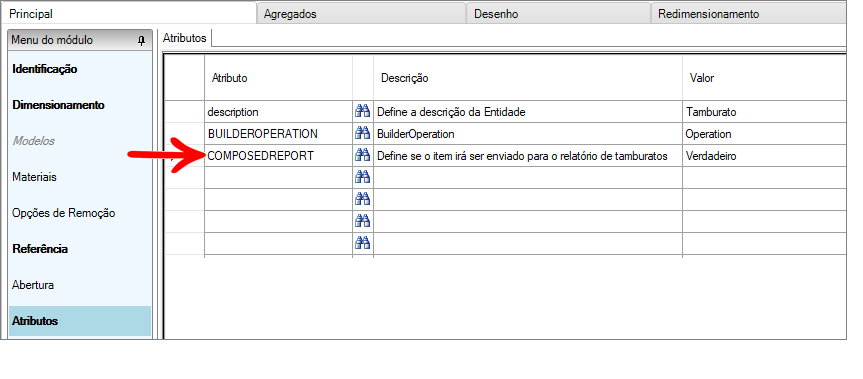Click the Verdadeiro value cell
Screen dimensions: 863x379
coord(764,156)
